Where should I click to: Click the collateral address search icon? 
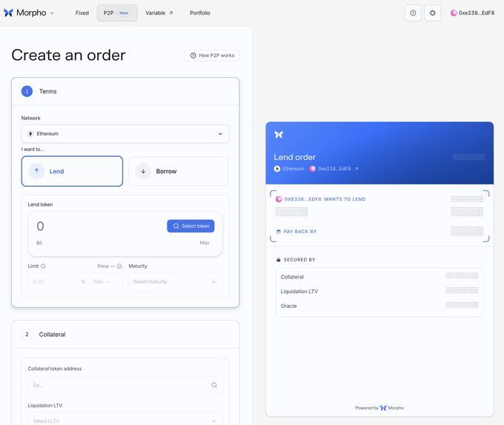pos(214,385)
